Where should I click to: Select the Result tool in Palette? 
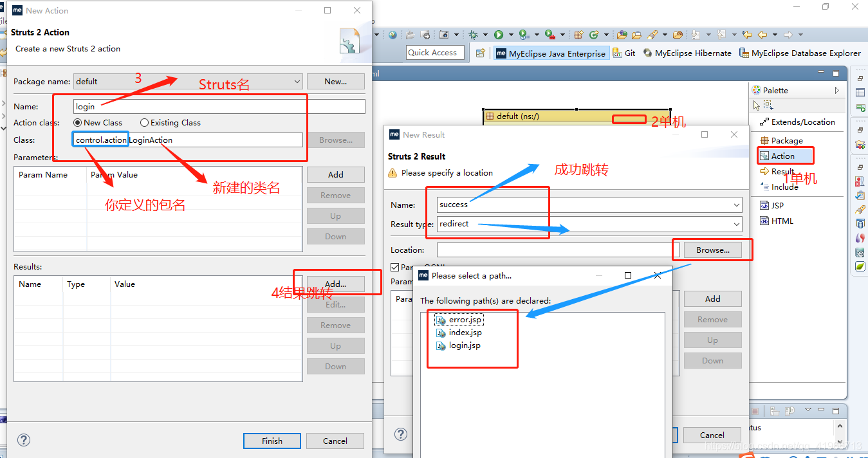[777, 171]
